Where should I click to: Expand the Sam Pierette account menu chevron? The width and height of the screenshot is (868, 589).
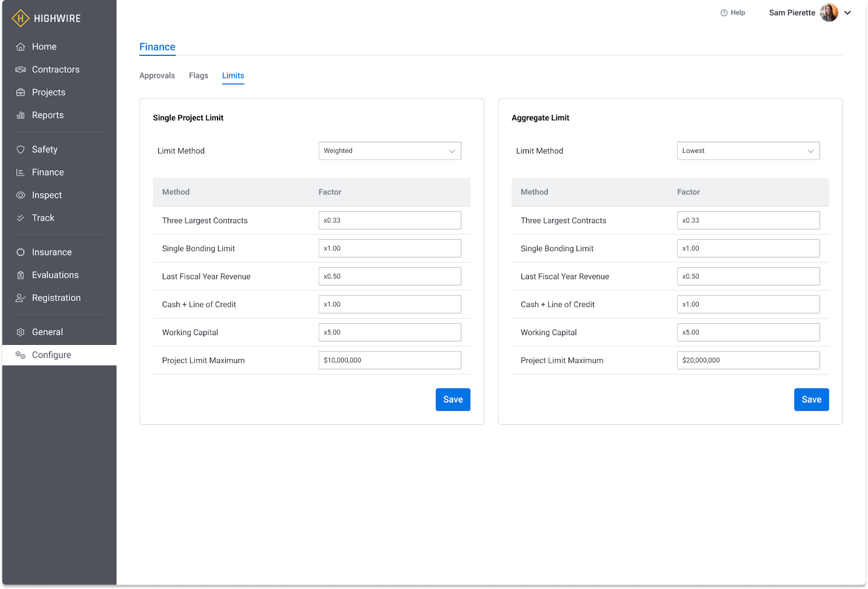(x=847, y=12)
